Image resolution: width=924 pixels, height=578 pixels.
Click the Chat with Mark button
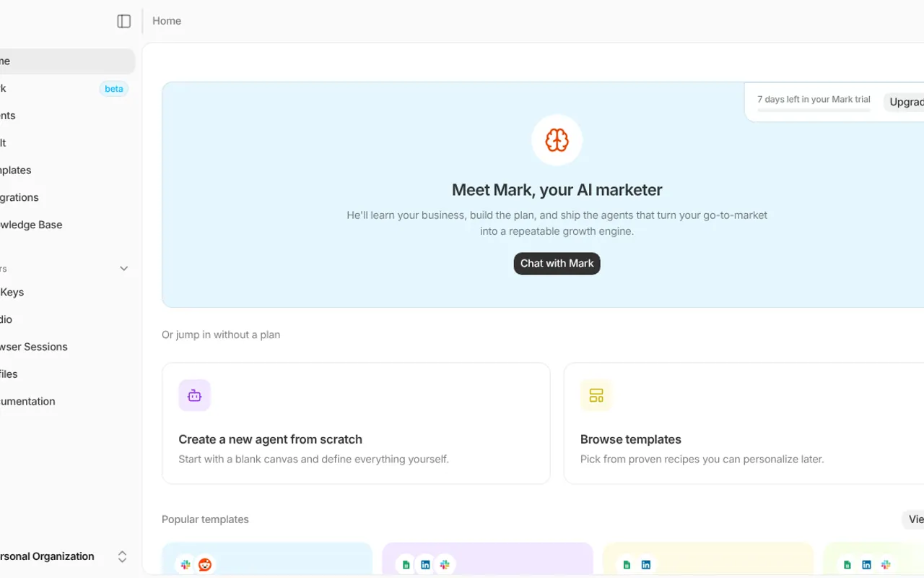coord(557,264)
